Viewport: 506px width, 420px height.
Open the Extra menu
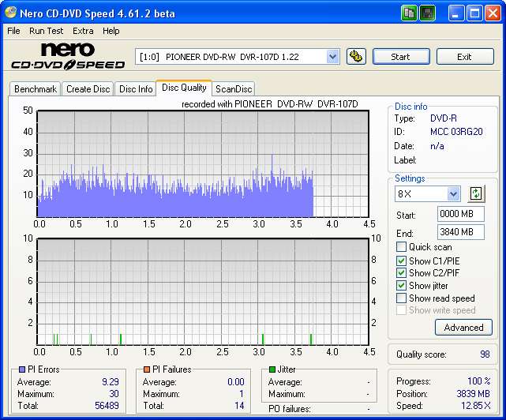[83, 31]
